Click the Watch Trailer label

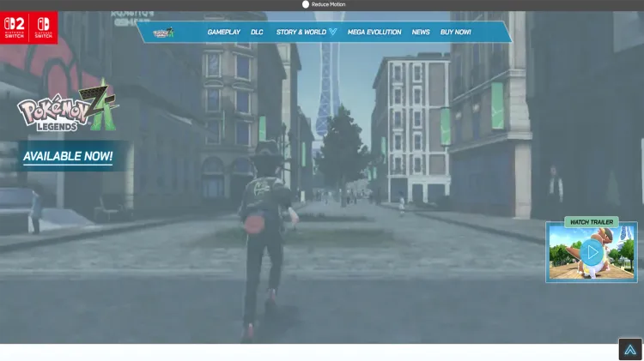coord(592,222)
